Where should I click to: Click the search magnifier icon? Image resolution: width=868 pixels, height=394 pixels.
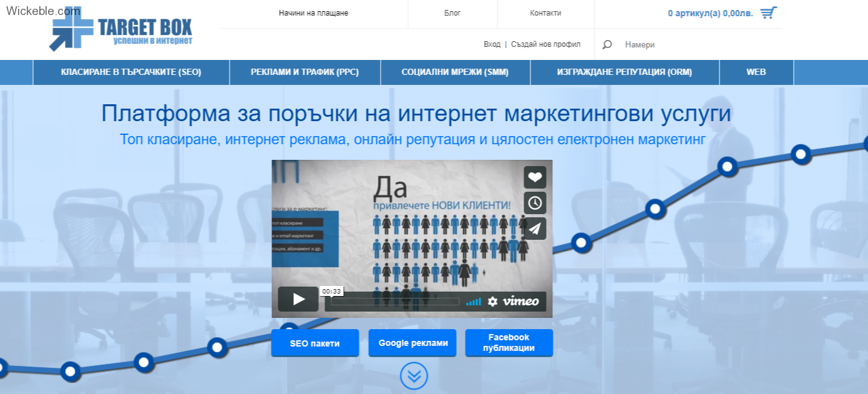click(607, 44)
